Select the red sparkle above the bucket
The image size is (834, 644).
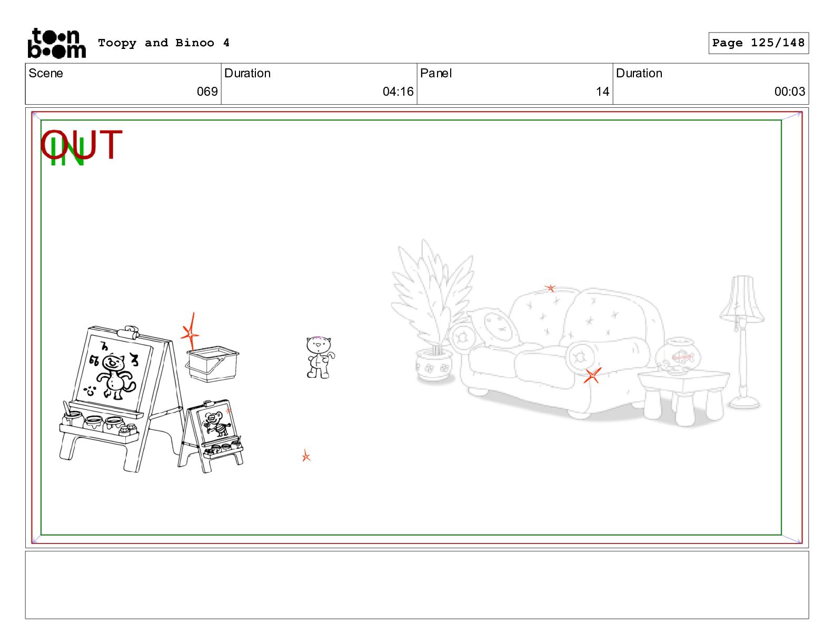[x=191, y=331]
